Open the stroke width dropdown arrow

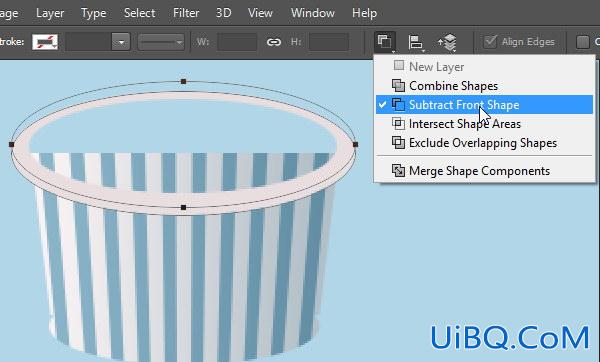121,42
